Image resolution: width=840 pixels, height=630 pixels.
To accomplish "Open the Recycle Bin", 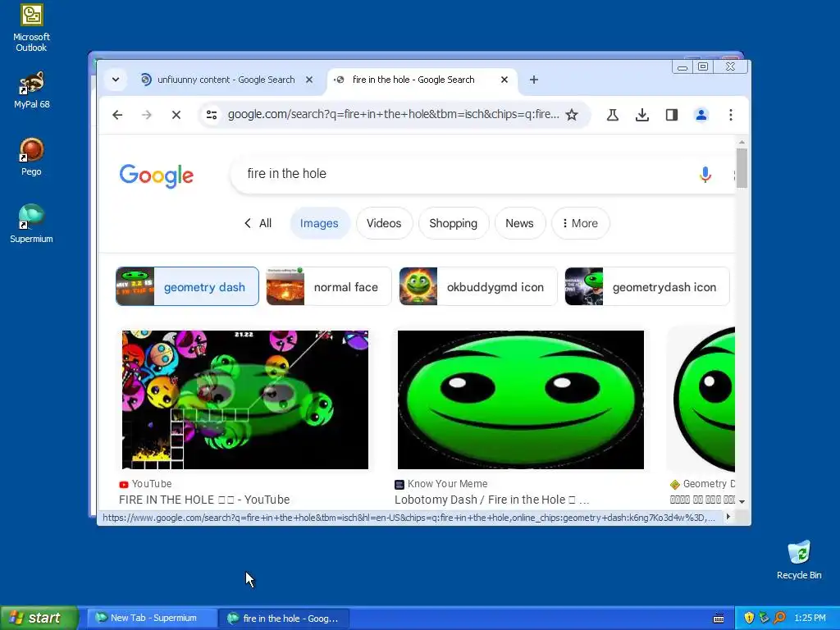I will [799, 560].
